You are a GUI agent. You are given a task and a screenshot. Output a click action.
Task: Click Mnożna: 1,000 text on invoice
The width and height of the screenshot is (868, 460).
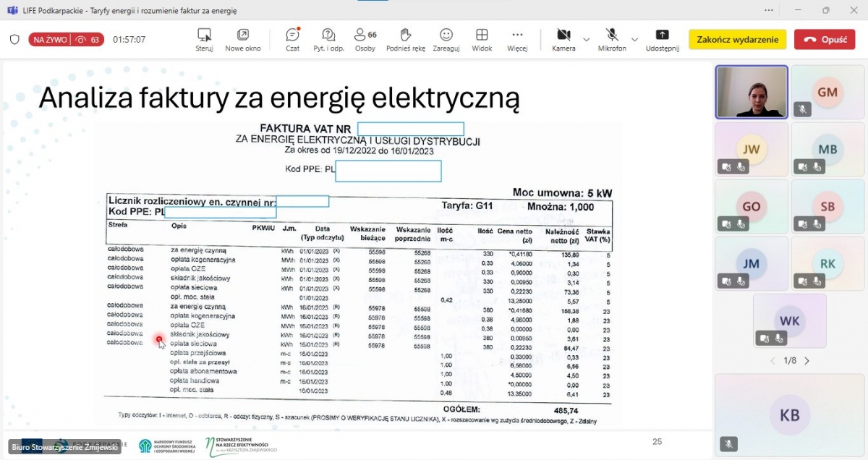coord(561,206)
